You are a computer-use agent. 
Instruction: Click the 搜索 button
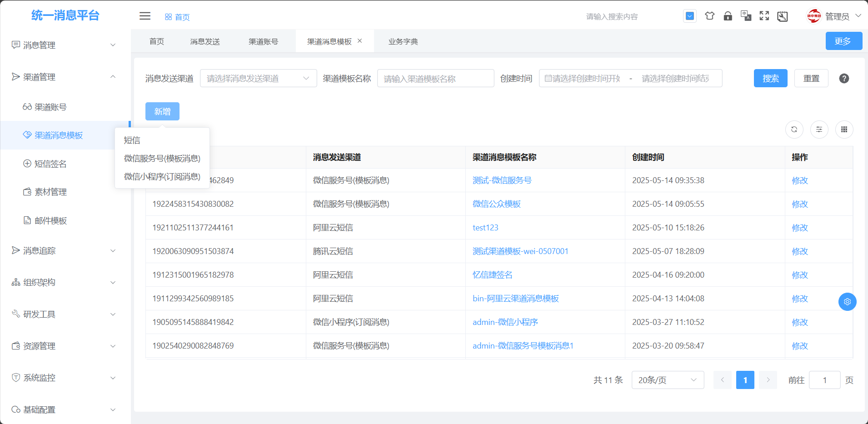point(770,78)
